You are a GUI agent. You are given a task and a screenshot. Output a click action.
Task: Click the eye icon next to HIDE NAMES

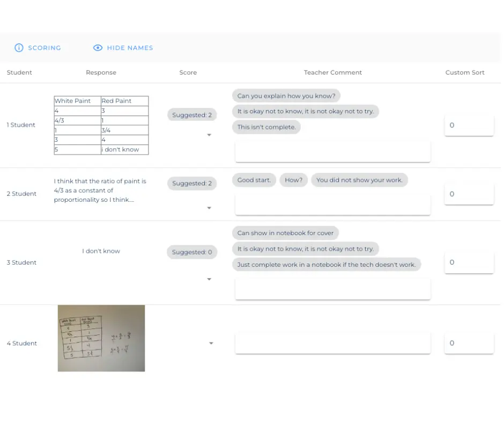click(x=97, y=48)
